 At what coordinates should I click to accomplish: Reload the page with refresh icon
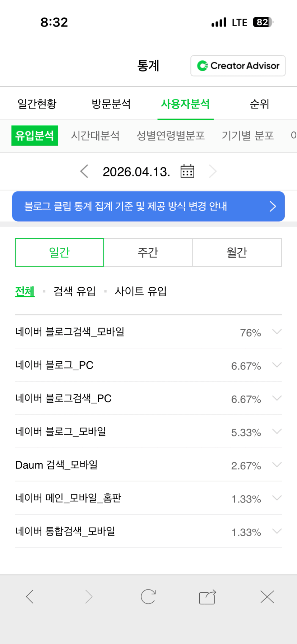(x=148, y=597)
